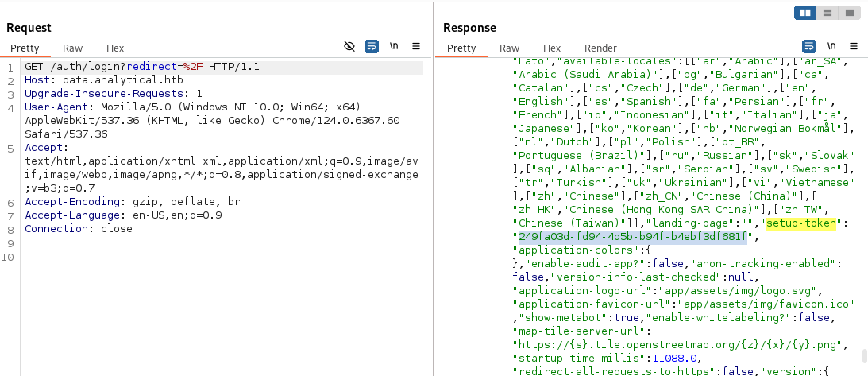This screenshot has height=376, width=868.
Task: Open Response pane hamburger options menu
Action: pyautogui.click(x=853, y=47)
